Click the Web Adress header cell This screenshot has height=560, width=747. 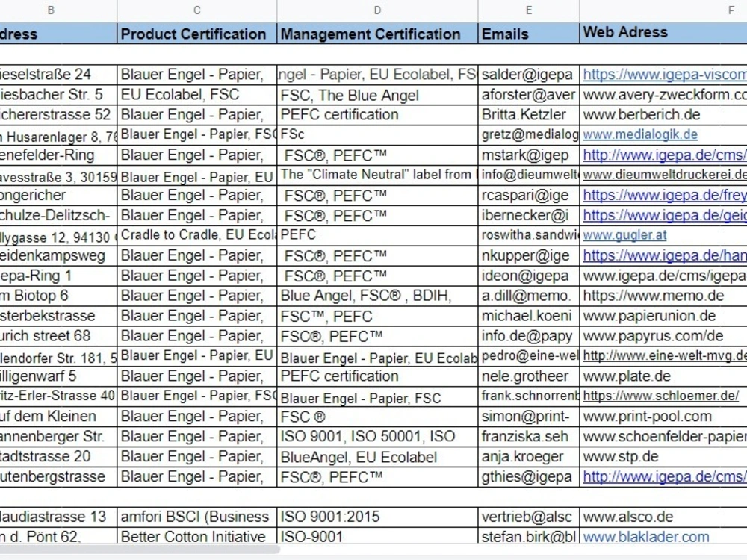pyautogui.click(x=663, y=34)
